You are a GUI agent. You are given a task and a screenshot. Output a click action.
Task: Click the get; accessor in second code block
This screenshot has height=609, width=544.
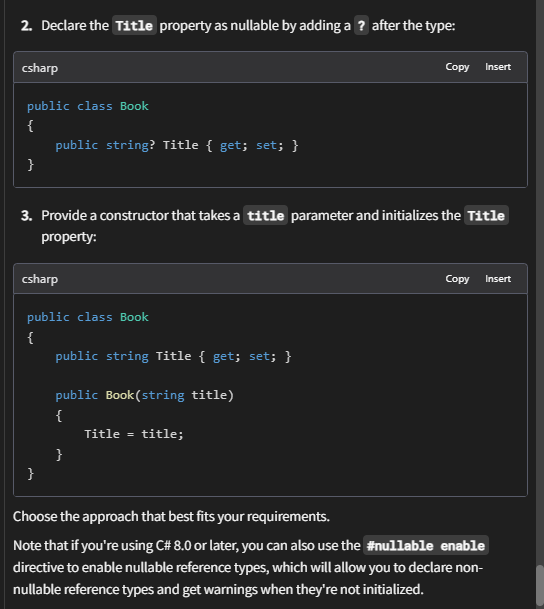[x=227, y=357]
